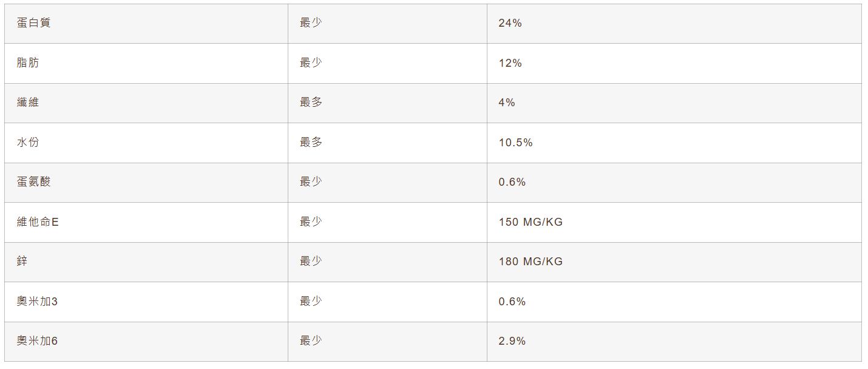Select the 最少 cell in the 蛋白質 row
868x369 pixels.
[311, 24]
